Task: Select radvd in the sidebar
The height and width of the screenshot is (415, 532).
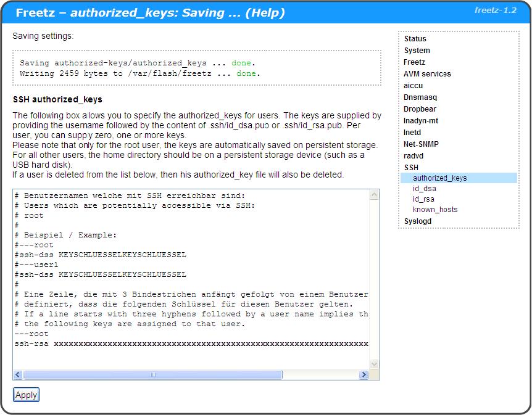Action: click(414, 156)
